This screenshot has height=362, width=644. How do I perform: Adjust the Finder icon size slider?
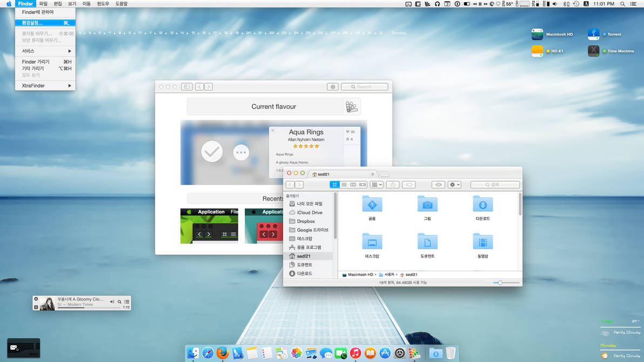pos(506,283)
